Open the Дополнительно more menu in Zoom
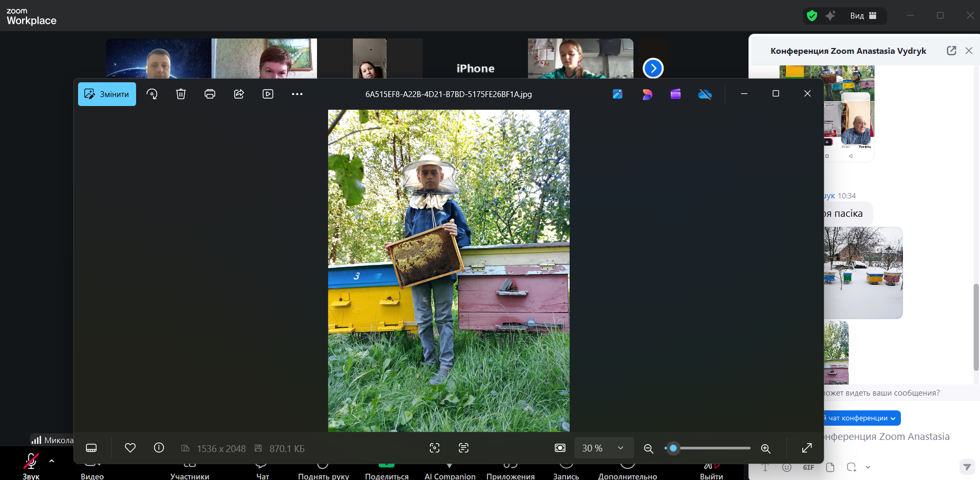This screenshot has height=480, width=980. tap(628, 471)
